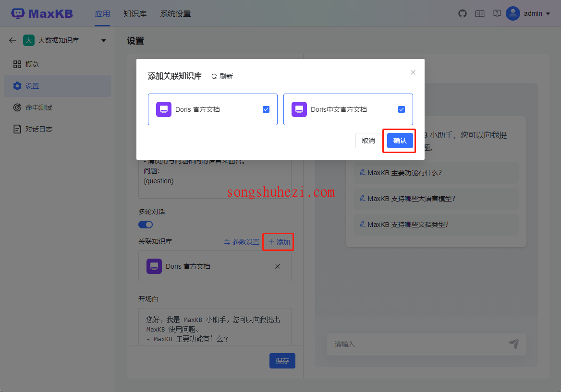Click the help question icon
The image size is (561, 392).
pyautogui.click(x=497, y=13)
